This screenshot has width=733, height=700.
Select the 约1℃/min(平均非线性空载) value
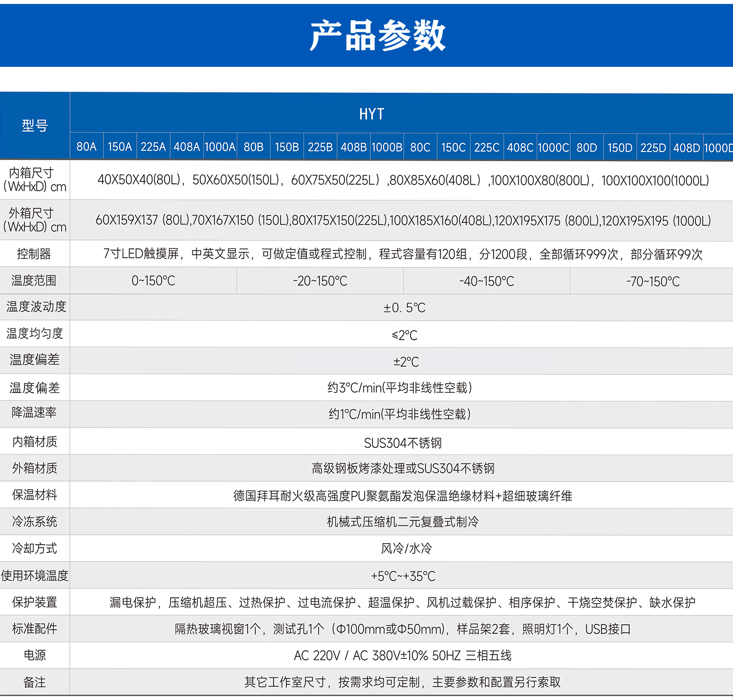pos(400,415)
